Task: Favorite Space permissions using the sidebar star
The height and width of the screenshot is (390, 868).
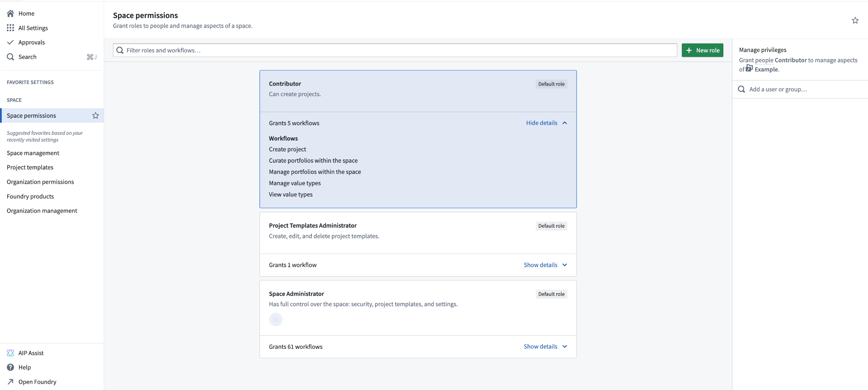Action: (x=95, y=115)
